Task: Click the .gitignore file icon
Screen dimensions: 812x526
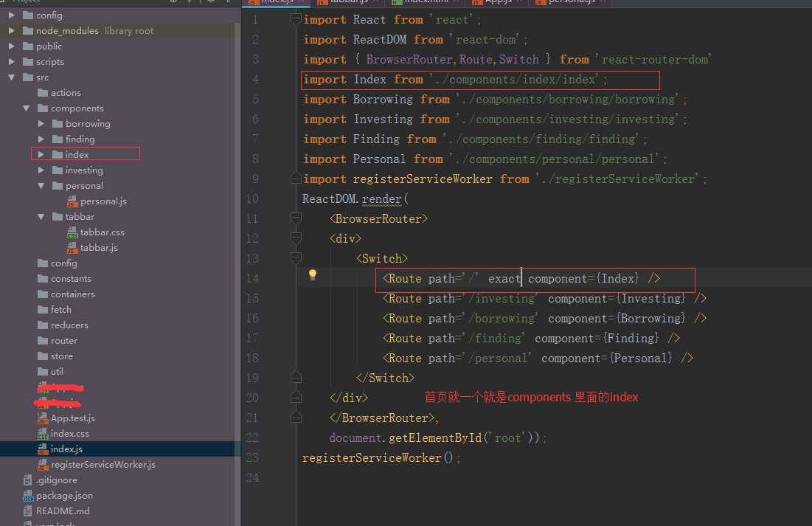Action: click(x=28, y=480)
